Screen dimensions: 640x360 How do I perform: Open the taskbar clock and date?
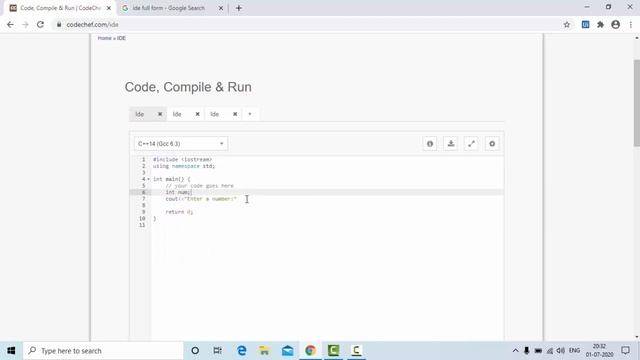click(599, 351)
